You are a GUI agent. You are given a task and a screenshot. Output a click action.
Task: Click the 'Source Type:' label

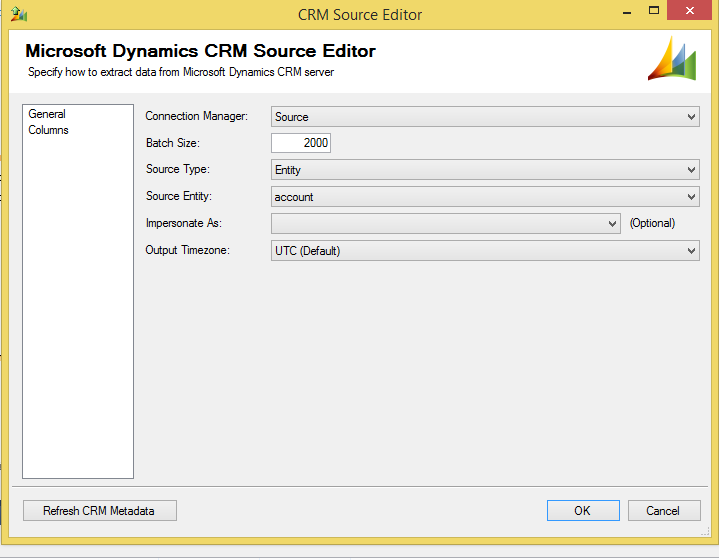click(177, 169)
